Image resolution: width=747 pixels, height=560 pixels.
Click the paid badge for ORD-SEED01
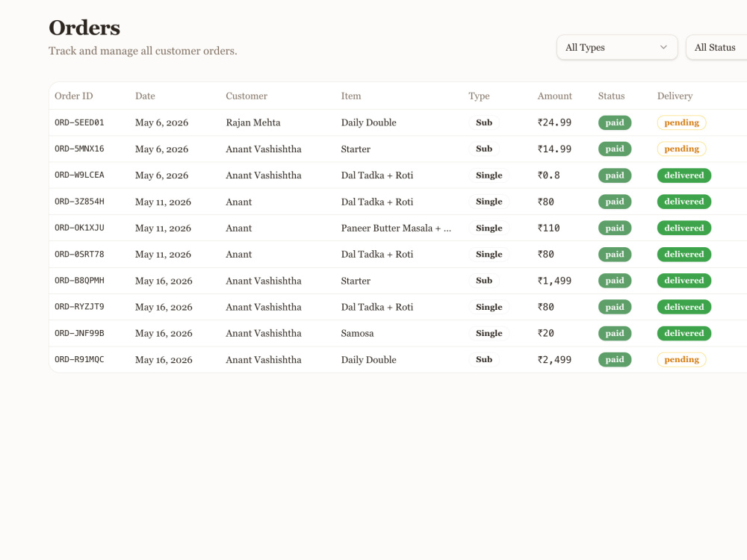(615, 122)
